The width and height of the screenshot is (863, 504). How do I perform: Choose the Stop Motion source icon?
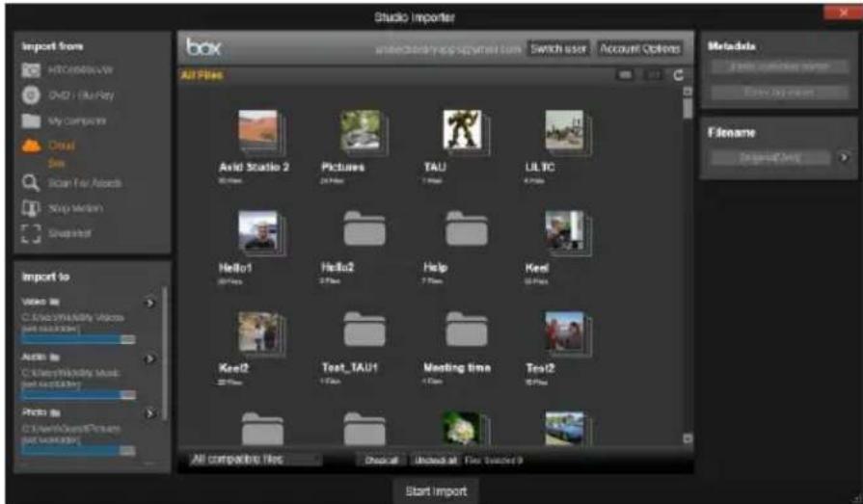(x=31, y=208)
